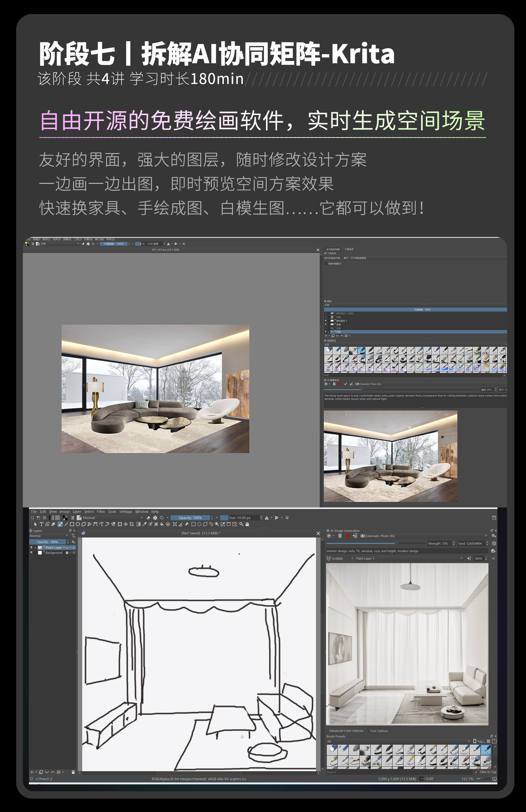
Task: Toggle wrap-around mode icon in lower toolbar
Action: [x=287, y=518]
